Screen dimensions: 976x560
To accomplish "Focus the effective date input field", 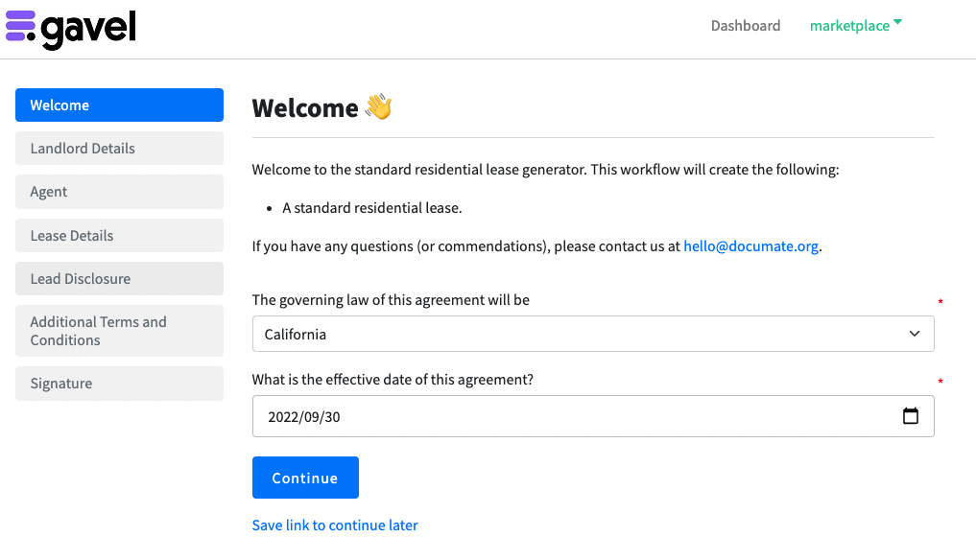I will 592,415.
